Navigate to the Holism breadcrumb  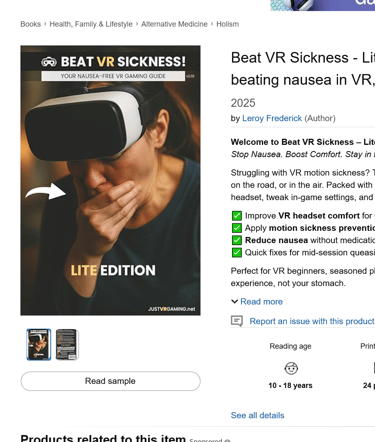click(228, 24)
